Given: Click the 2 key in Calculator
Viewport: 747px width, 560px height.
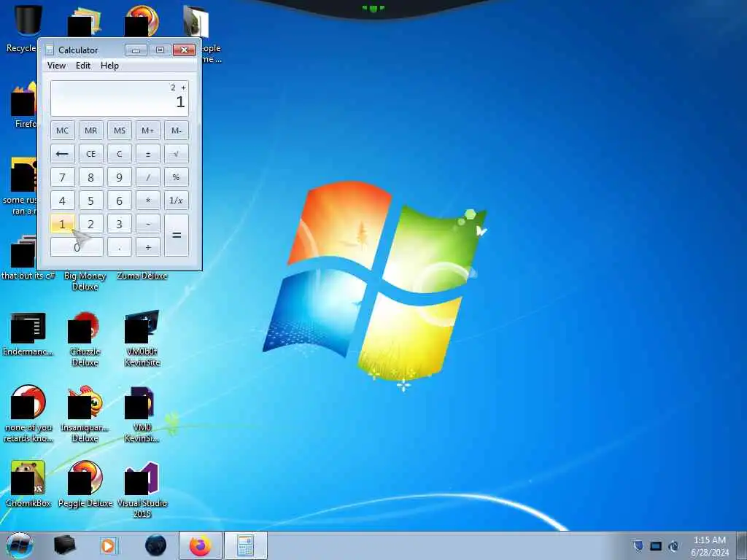Looking at the screenshot, I should 90,224.
